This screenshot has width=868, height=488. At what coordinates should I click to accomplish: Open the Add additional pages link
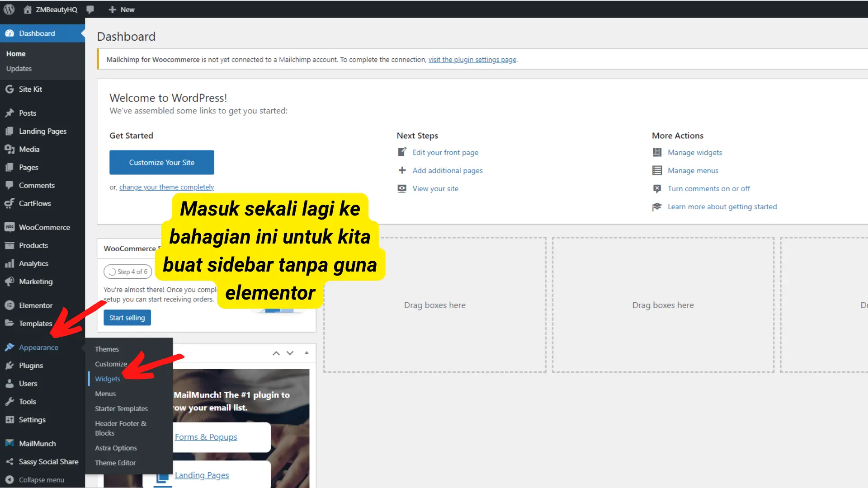pos(448,170)
